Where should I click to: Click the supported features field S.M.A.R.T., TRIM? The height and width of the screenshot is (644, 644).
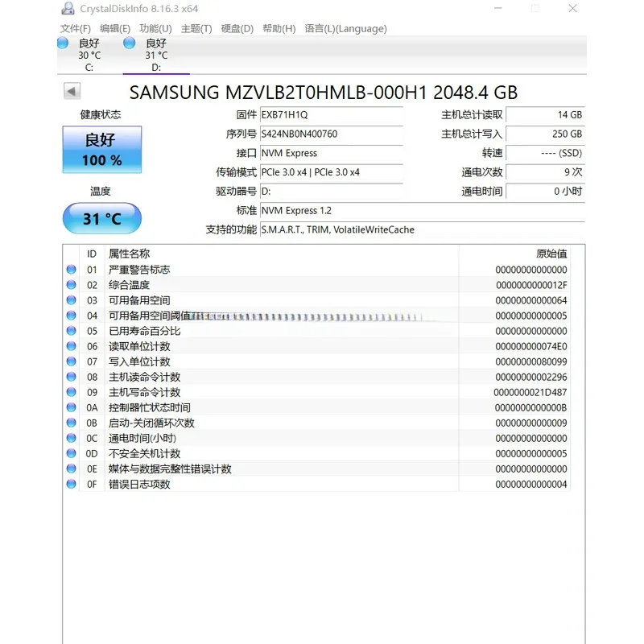[x=422, y=229]
